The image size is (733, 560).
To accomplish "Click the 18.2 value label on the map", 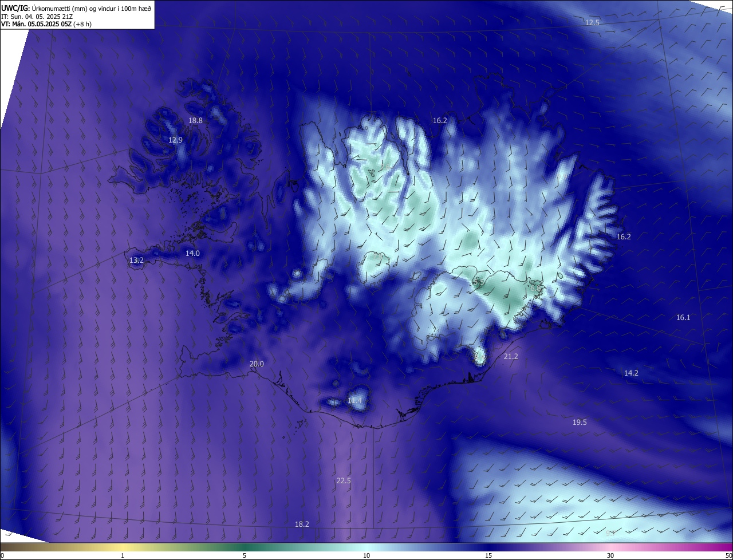I will [x=302, y=524].
